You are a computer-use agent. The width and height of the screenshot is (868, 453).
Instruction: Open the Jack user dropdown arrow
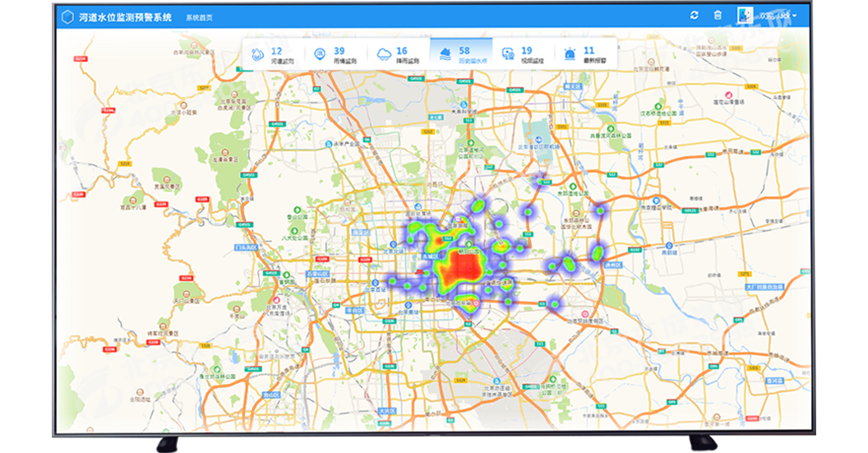click(794, 16)
